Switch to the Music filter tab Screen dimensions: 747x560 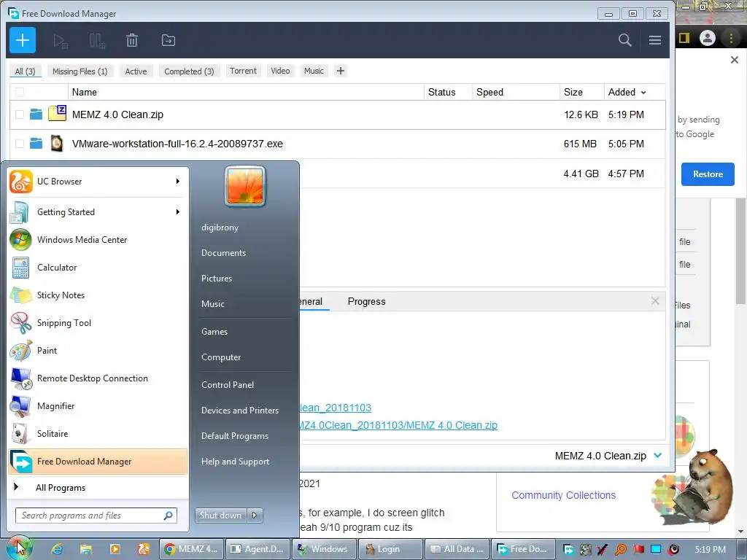click(314, 71)
